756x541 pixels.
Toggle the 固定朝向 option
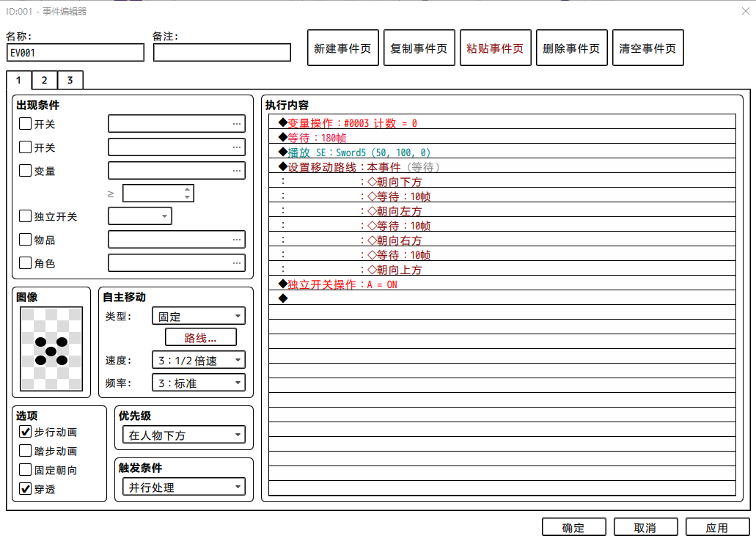point(25,470)
